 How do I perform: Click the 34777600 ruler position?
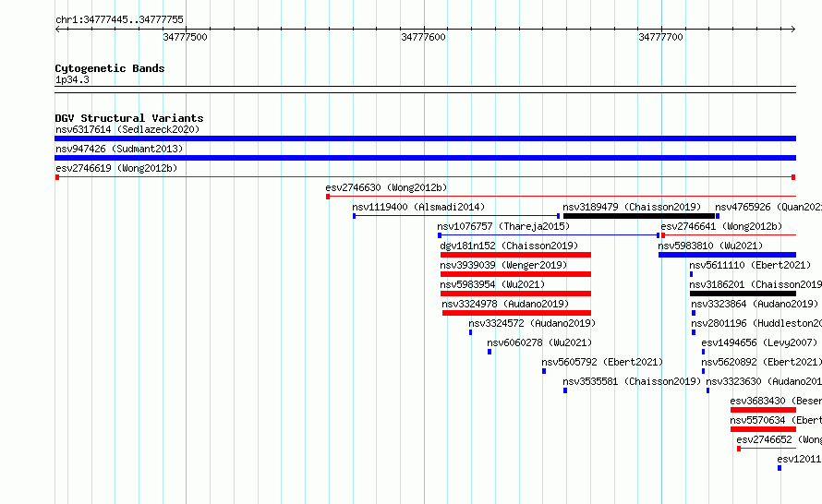(423, 37)
